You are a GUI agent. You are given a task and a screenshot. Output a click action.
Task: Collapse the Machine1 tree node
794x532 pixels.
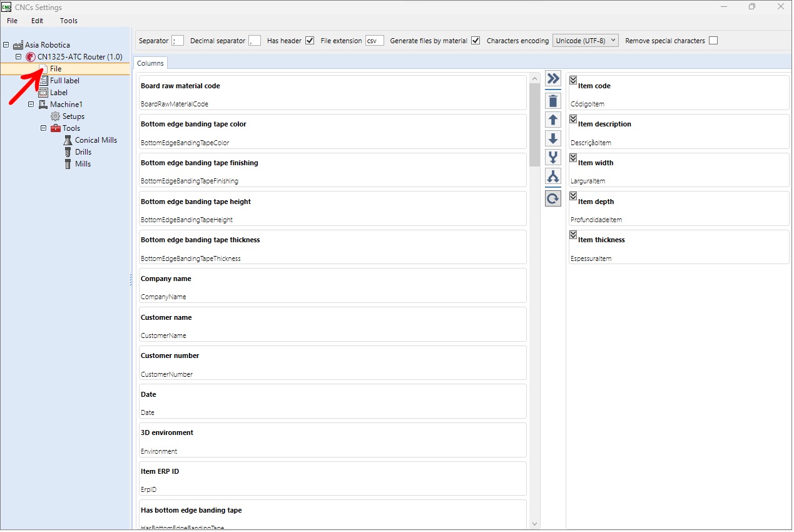point(31,105)
